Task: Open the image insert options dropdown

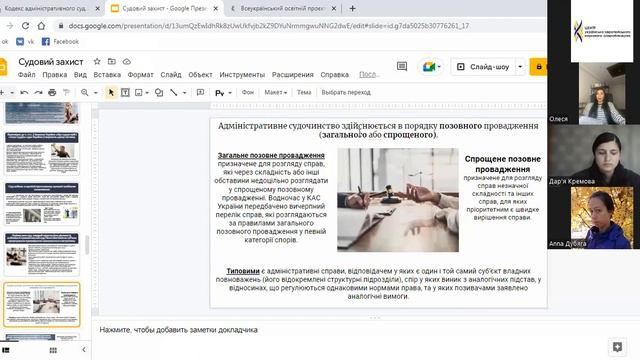Action: coord(147,93)
